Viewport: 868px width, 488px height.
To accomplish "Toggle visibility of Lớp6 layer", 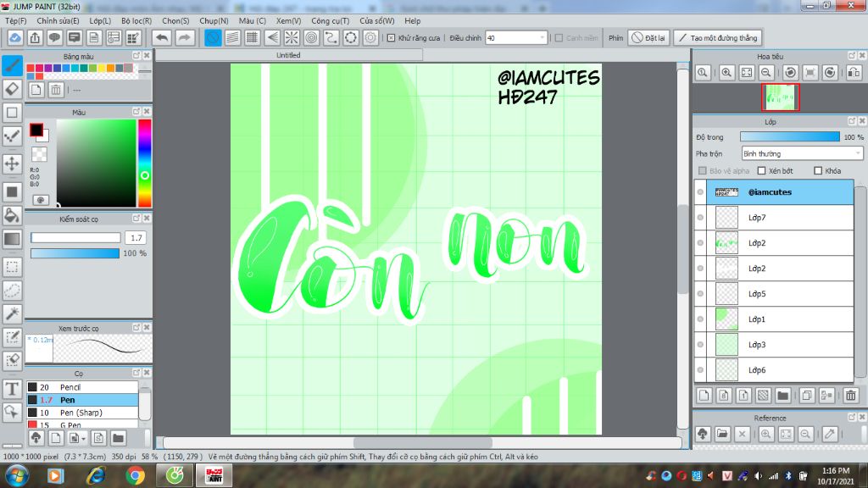I will (700, 370).
